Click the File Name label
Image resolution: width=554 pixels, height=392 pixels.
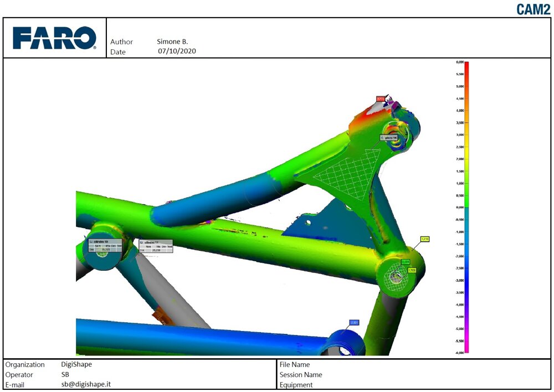click(295, 364)
